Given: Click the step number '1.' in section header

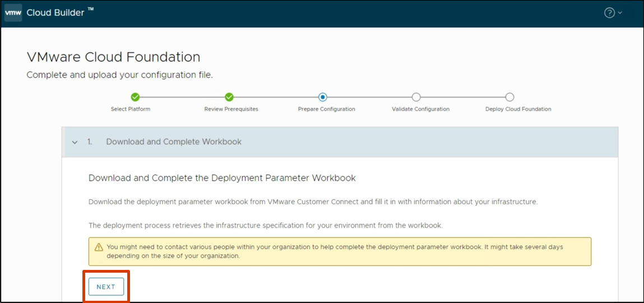Looking at the screenshot, I should (90, 142).
